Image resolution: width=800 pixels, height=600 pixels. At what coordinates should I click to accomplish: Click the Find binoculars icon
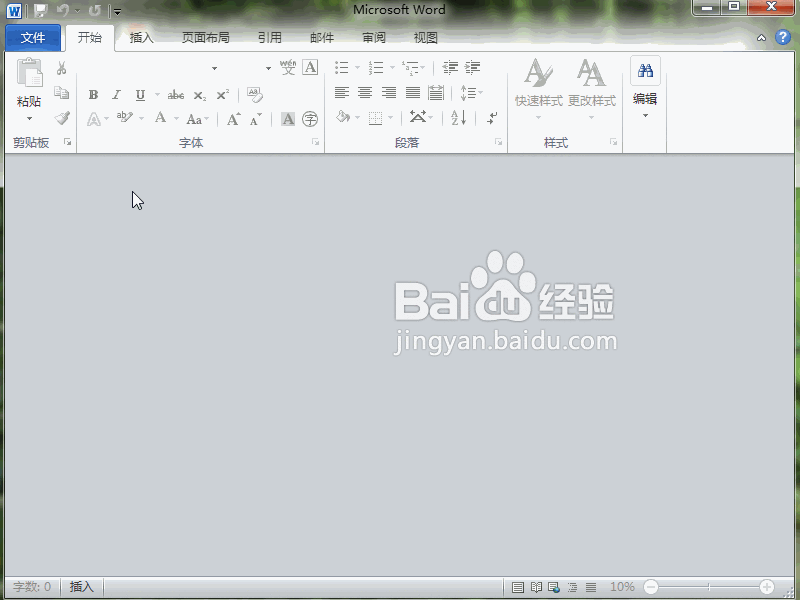coord(645,70)
